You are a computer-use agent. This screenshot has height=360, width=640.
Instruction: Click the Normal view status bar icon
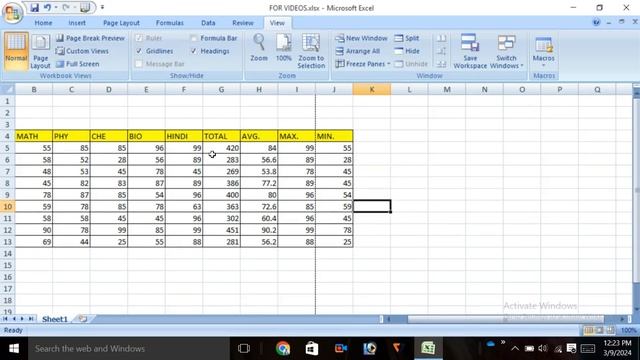pyautogui.click(x=588, y=330)
